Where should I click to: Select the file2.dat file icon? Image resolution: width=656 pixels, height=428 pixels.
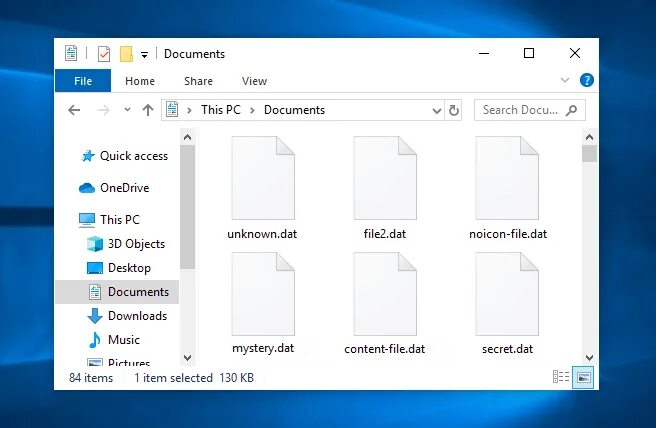tap(385, 178)
